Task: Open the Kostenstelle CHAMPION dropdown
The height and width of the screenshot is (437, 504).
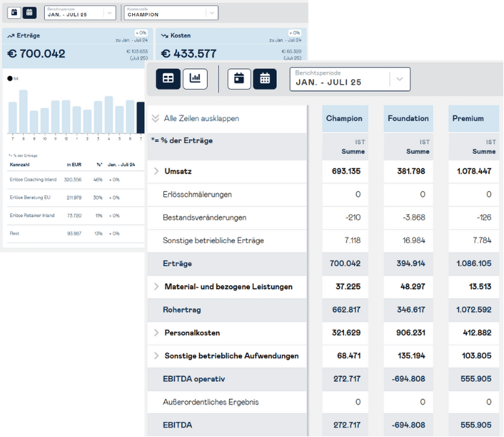Action: 171,12
